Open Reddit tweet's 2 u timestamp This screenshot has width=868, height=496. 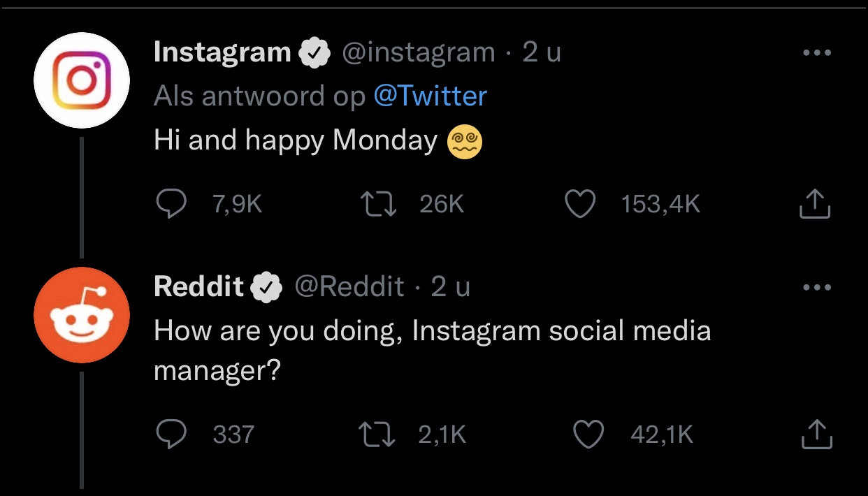[x=450, y=287]
